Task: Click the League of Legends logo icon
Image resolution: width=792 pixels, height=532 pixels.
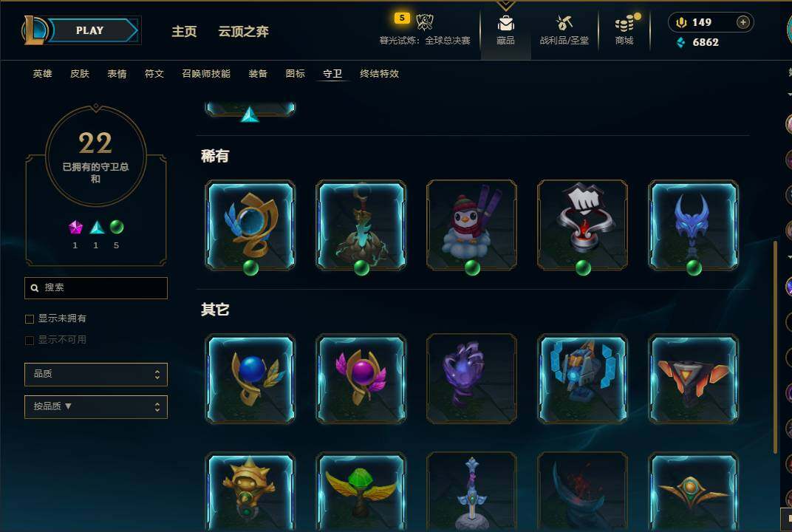Action: [34, 30]
